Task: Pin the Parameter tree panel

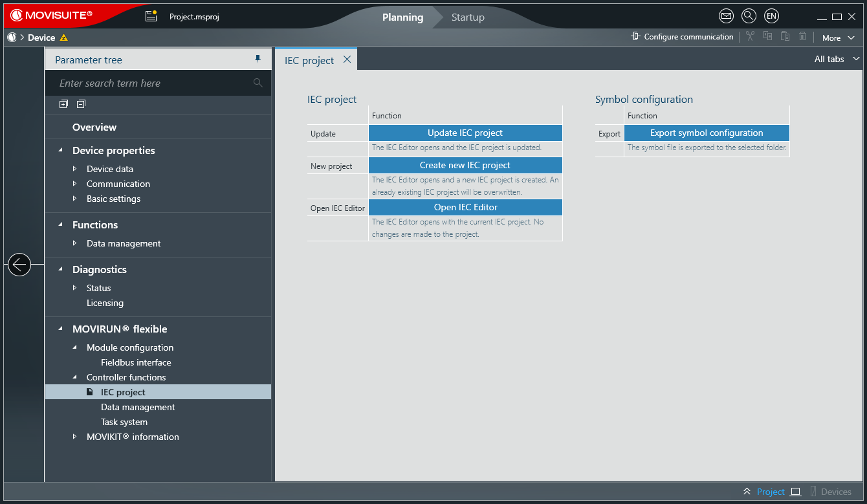Action: [x=258, y=60]
